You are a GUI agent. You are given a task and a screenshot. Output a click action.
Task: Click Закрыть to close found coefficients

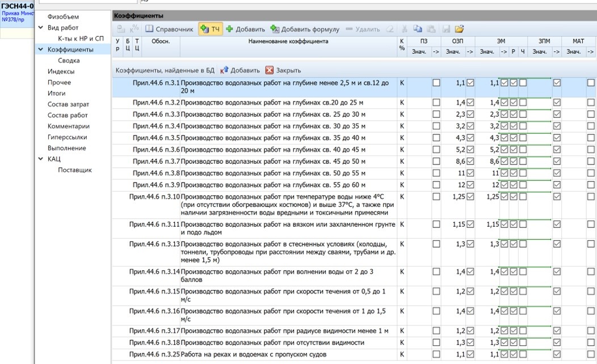coord(283,70)
